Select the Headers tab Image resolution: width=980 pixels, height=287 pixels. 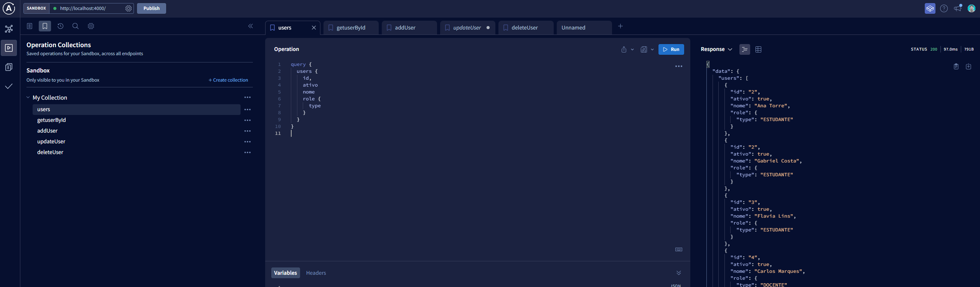click(x=316, y=273)
